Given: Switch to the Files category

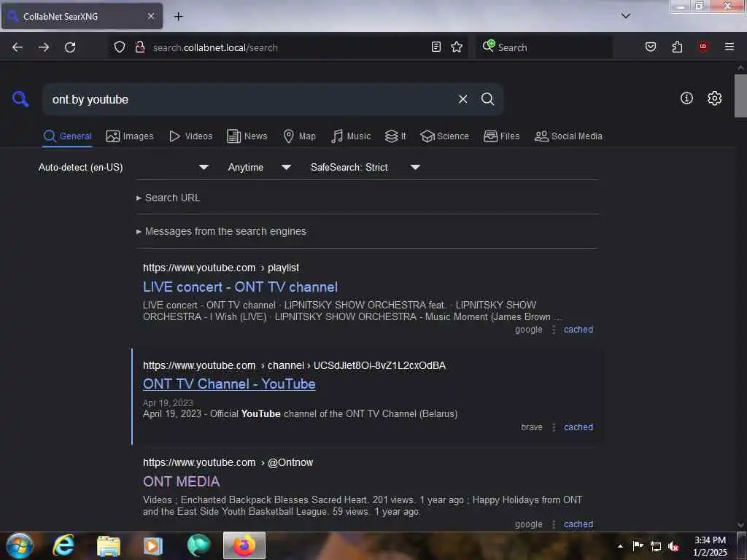Looking at the screenshot, I should (x=501, y=136).
